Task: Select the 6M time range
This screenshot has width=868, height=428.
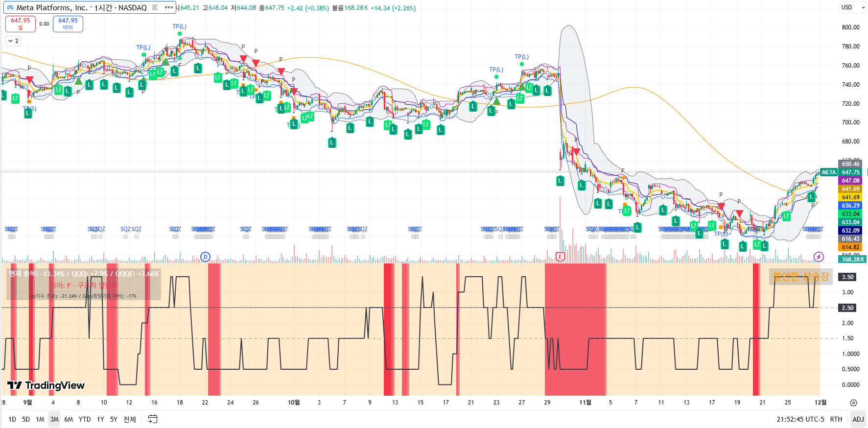Action: coord(69,419)
